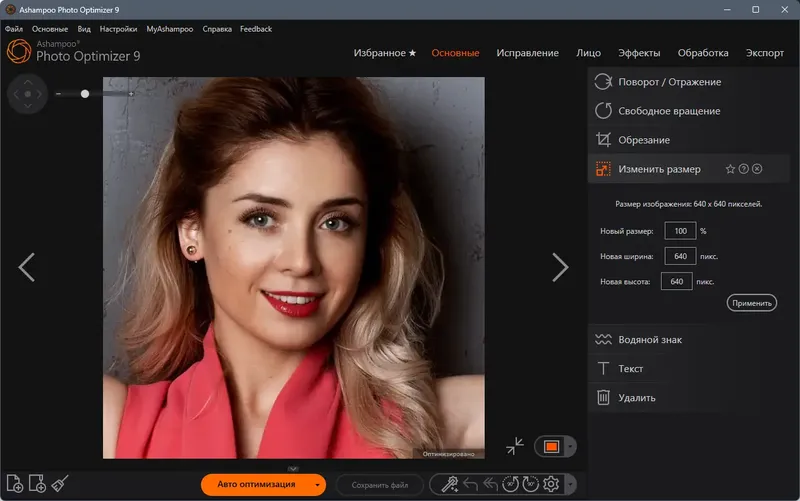The image size is (800, 501).
Task: Open the Настройки menu
Action: [118, 29]
